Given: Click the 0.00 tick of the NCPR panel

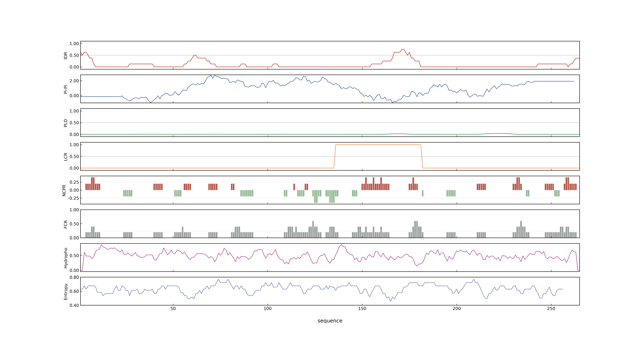Looking at the screenshot, I should 74,190.
